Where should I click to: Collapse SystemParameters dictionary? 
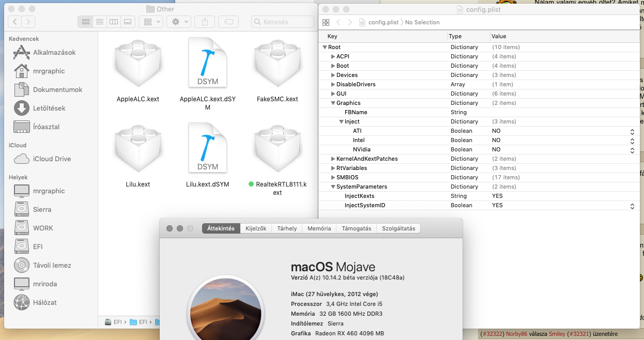coord(333,187)
